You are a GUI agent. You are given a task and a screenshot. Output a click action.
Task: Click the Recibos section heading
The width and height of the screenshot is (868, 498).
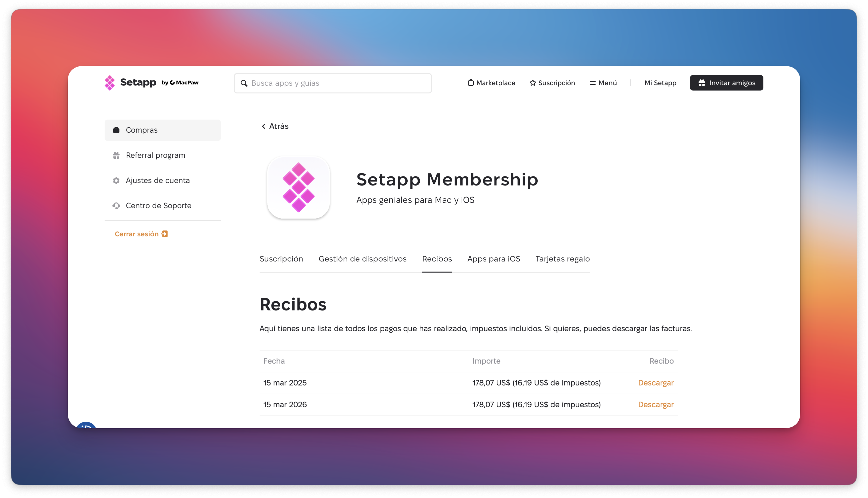click(293, 304)
